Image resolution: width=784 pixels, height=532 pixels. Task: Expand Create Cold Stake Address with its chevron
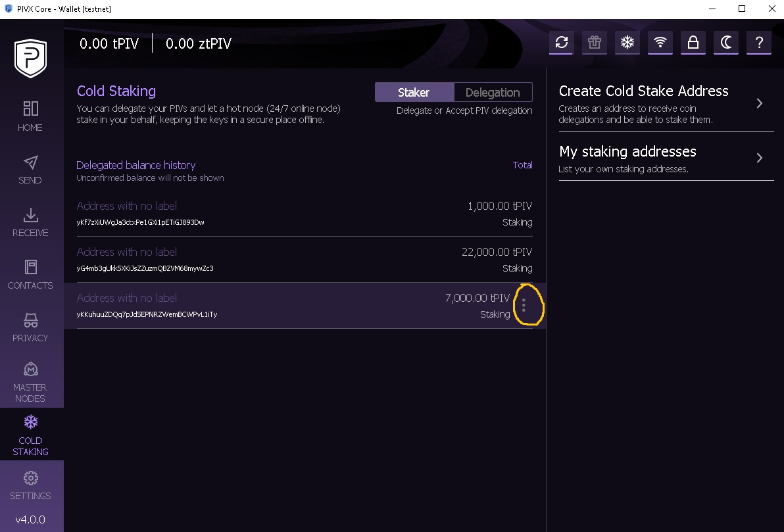[759, 103]
